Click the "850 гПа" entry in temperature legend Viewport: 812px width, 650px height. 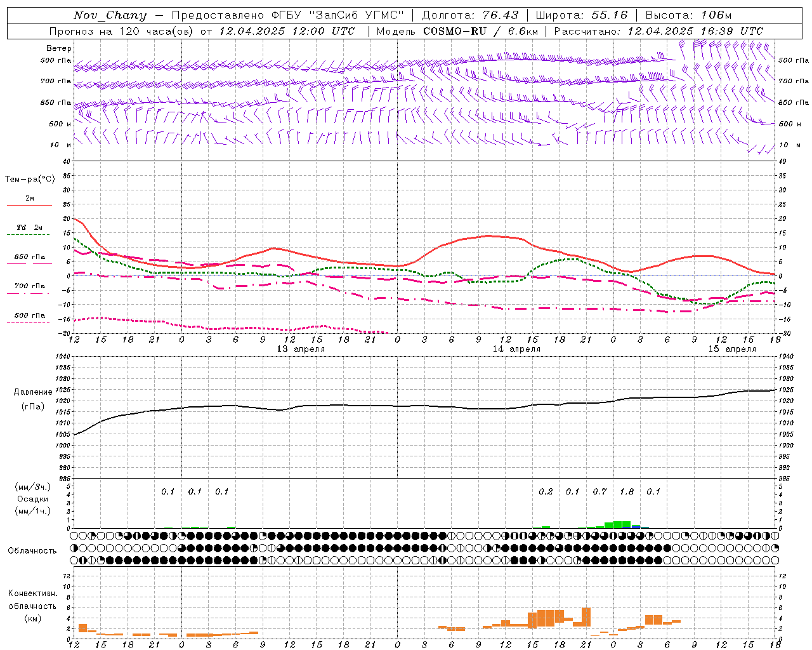click(x=29, y=257)
